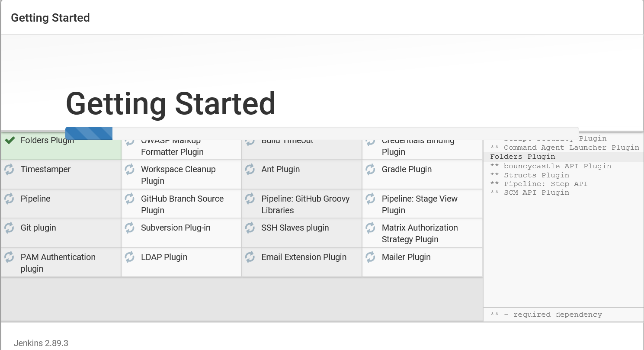Click the Jenkins 2.89.3 version text
This screenshot has width=644, height=350.
pyautogui.click(x=41, y=344)
